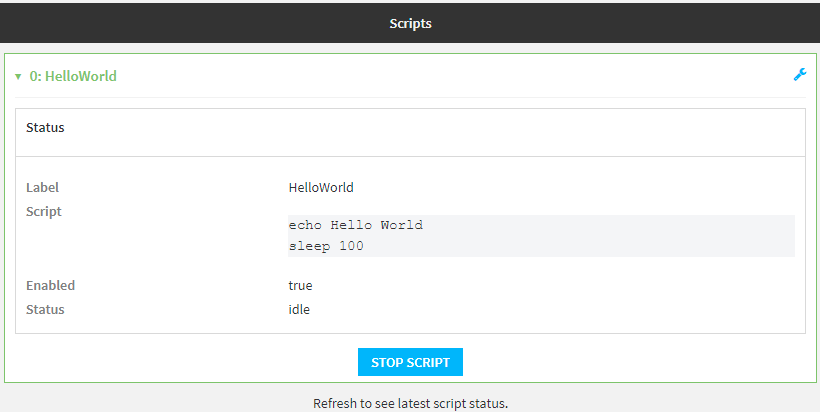Select the 'true' Enabled value

pos(300,285)
